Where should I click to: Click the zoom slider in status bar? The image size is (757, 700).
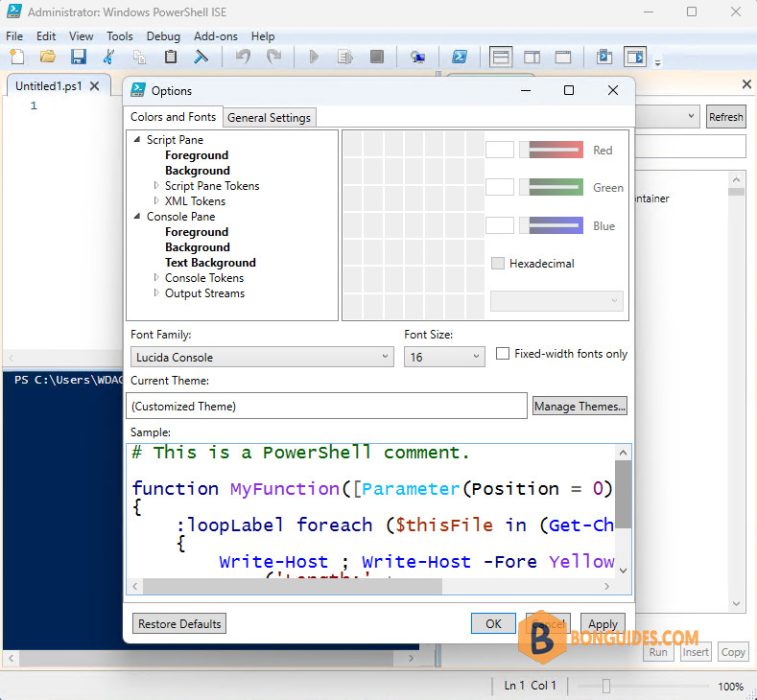(x=606, y=686)
